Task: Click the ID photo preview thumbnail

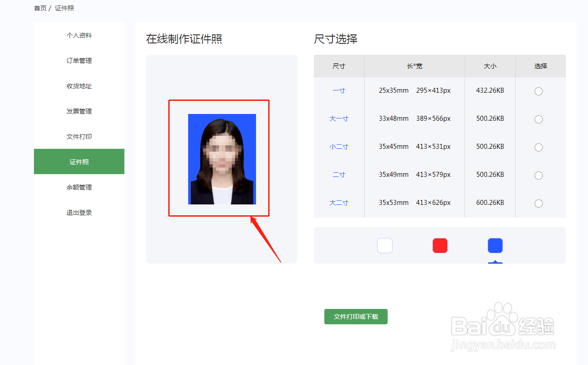Action: click(x=222, y=159)
